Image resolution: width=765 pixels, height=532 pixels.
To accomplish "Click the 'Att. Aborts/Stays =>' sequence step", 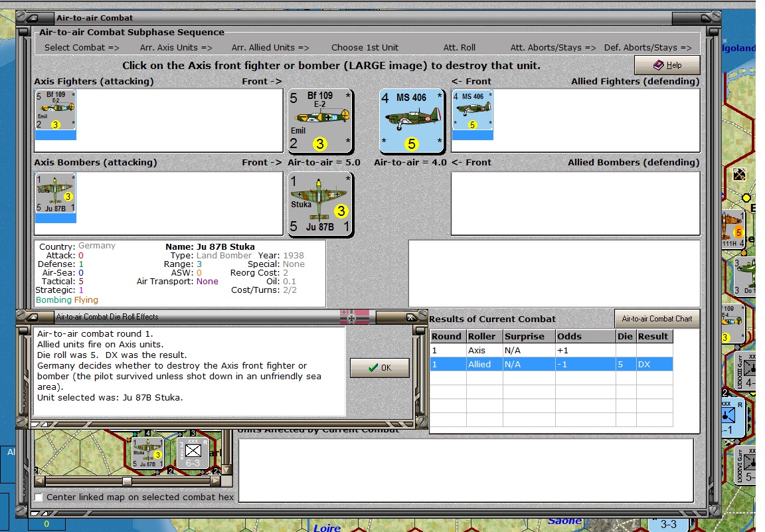I will pos(553,47).
